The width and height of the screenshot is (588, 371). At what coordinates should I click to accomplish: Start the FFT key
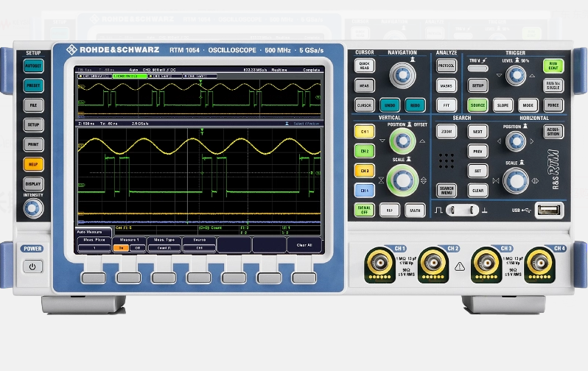[447, 105]
